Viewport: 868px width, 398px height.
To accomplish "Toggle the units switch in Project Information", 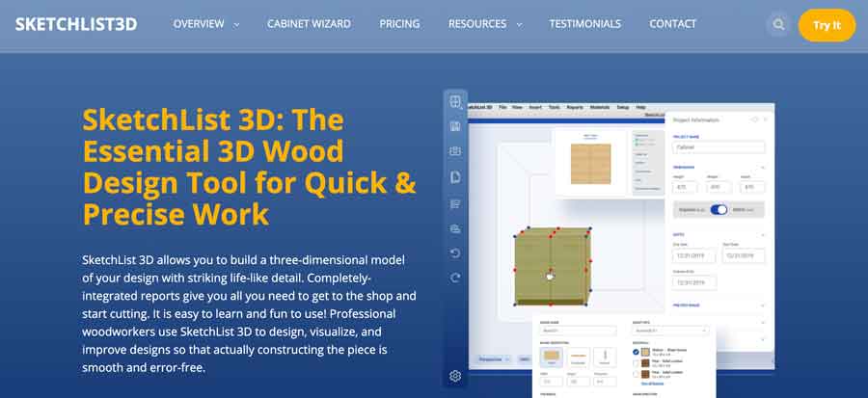I will (719, 210).
